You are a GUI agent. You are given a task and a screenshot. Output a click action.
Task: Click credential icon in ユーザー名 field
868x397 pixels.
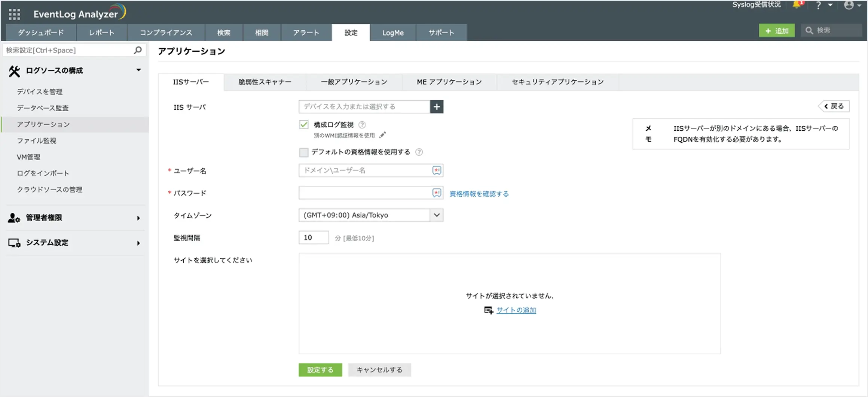tap(437, 170)
